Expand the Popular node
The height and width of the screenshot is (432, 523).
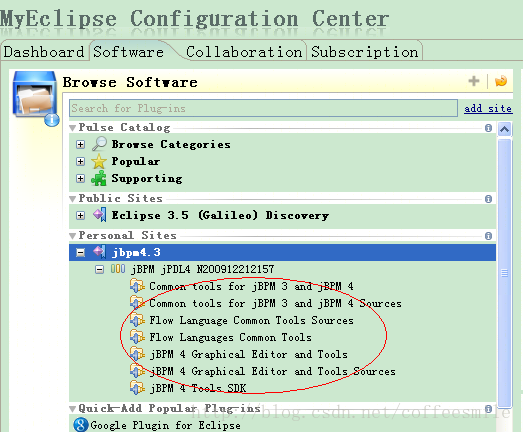tap(80, 161)
